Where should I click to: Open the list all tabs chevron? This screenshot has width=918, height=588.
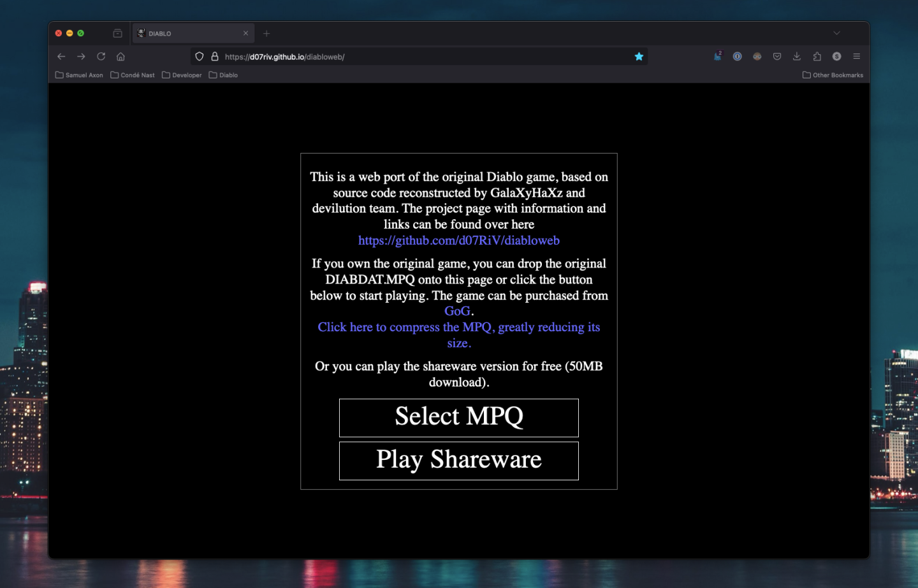click(836, 33)
